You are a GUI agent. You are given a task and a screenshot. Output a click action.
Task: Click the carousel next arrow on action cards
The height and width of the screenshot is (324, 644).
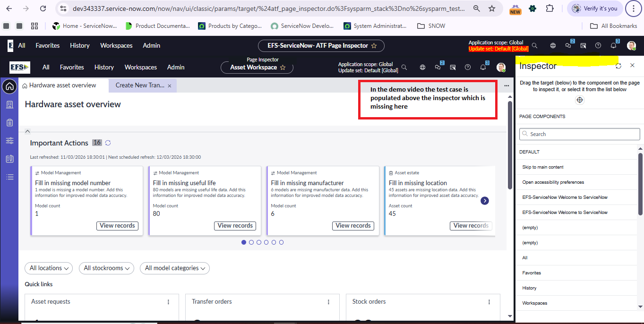(x=485, y=201)
